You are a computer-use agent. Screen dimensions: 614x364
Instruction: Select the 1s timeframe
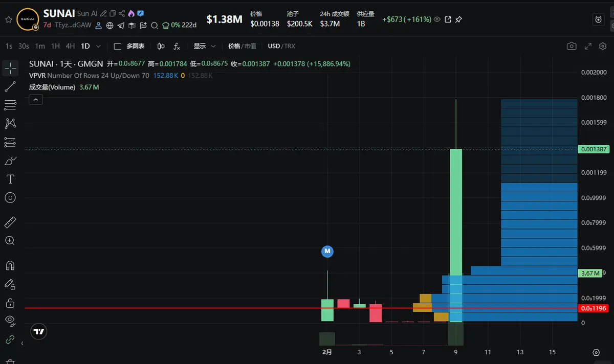pos(9,46)
